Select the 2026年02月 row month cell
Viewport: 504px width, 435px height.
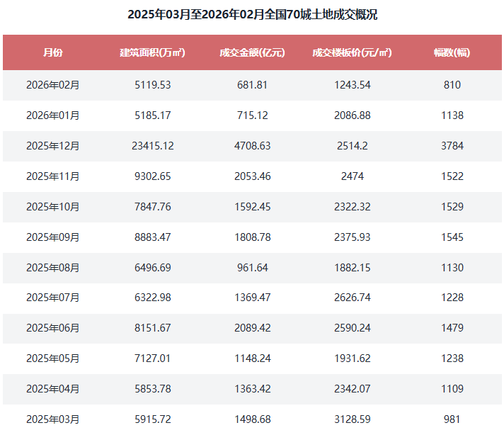pos(52,85)
